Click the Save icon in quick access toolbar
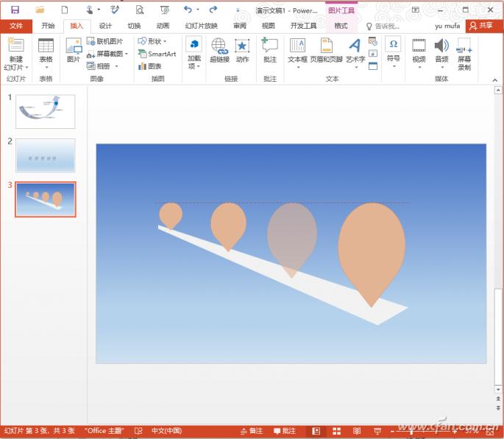The width and height of the screenshot is (504, 439). (15, 10)
